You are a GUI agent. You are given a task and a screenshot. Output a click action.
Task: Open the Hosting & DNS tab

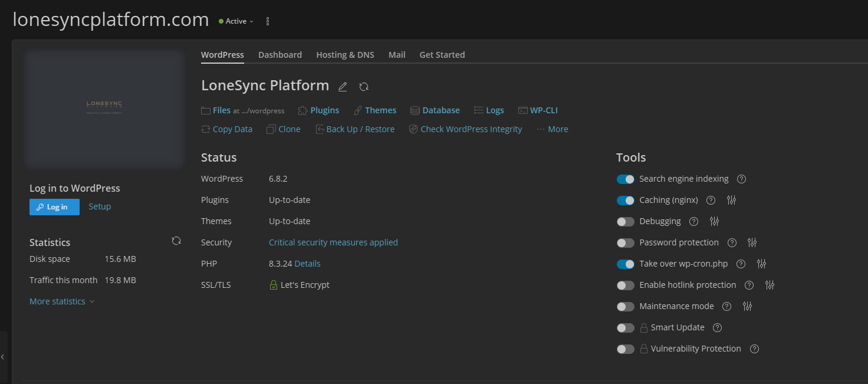pyautogui.click(x=345, y=54)
